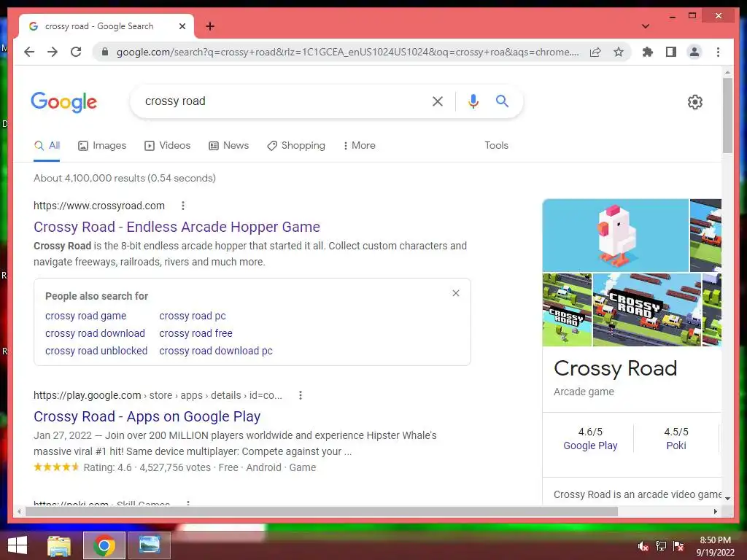The height and width of the screenshot is (560, 747).
Task: Open options for the play.google.com result
Action: coord(300,395)
